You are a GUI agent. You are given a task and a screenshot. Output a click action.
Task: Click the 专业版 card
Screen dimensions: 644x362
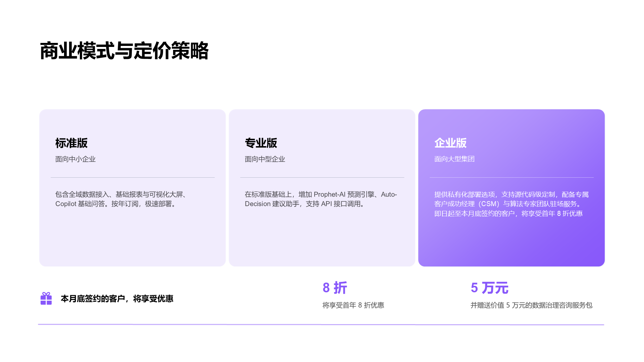[x=322, y=188]
